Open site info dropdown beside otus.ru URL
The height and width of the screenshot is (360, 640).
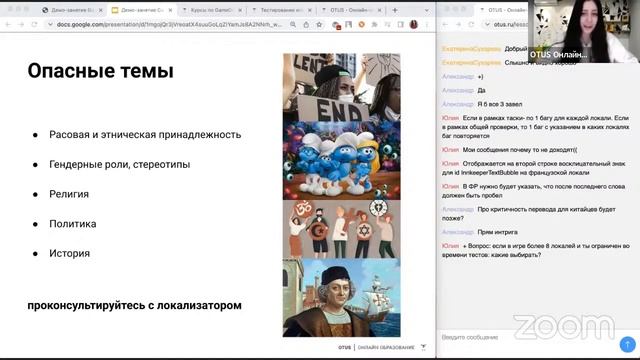pyautogui.click(x=487, y=24)
